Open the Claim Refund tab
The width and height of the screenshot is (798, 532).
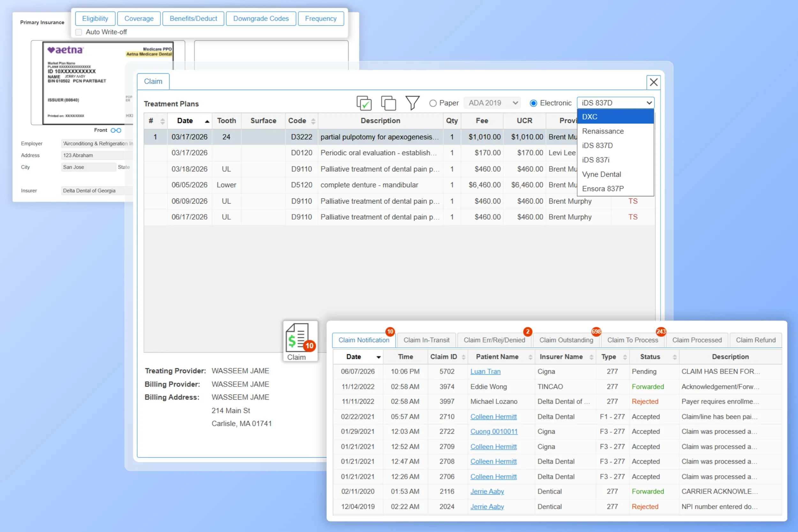756,340
